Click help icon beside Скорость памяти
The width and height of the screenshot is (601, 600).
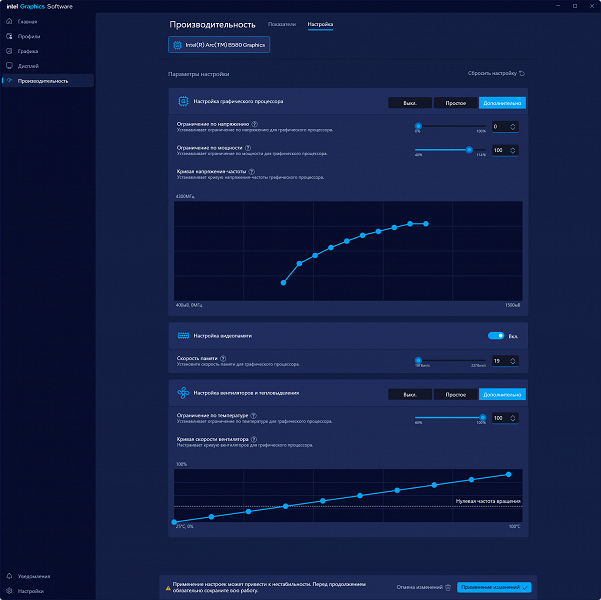[x=223, y=358]
